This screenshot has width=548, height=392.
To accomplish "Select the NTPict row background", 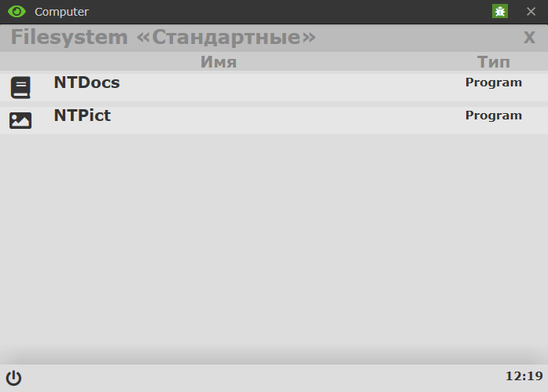I will [274, 120].
